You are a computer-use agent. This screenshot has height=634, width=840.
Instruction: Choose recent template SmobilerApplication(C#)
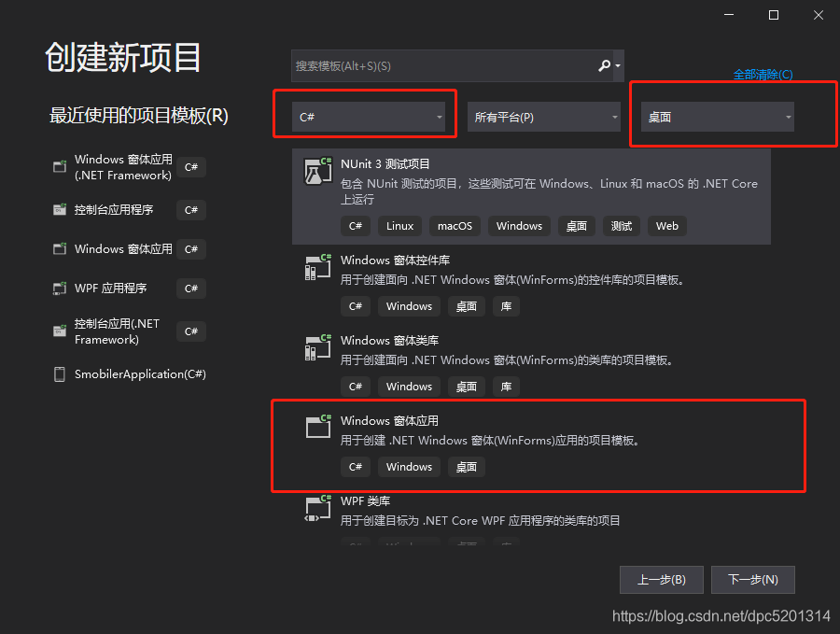140,374
